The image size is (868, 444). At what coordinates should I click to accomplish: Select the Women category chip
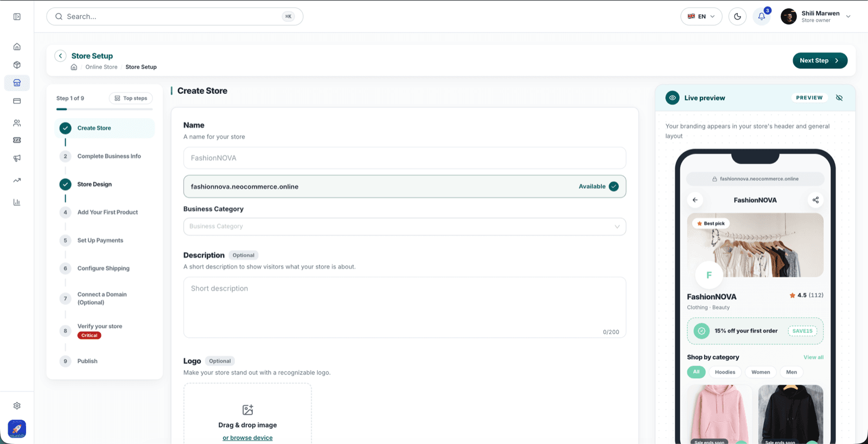click(x=761, y=372)
